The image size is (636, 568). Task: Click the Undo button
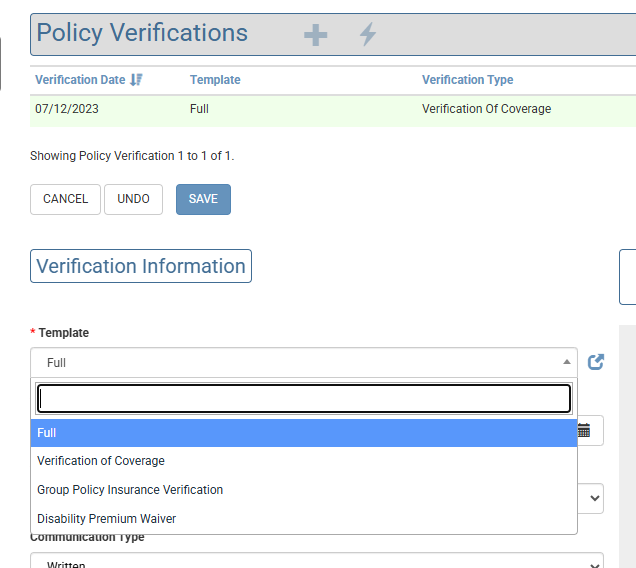[133, 199]
